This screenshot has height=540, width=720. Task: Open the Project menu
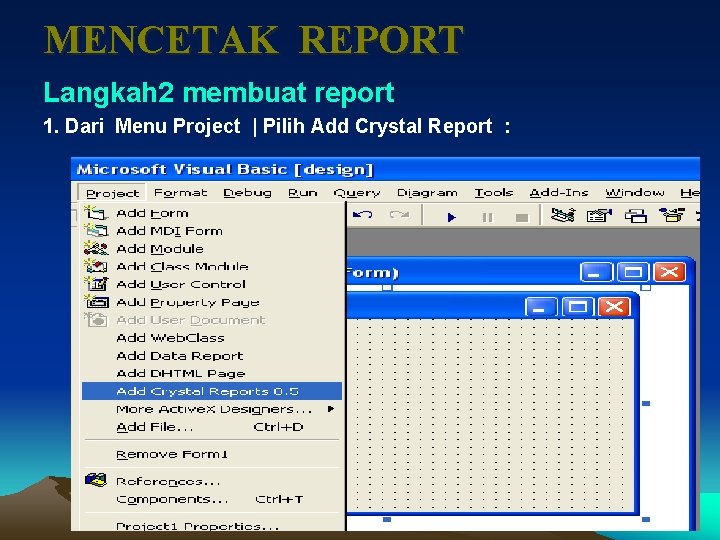(x=112, y=193)
